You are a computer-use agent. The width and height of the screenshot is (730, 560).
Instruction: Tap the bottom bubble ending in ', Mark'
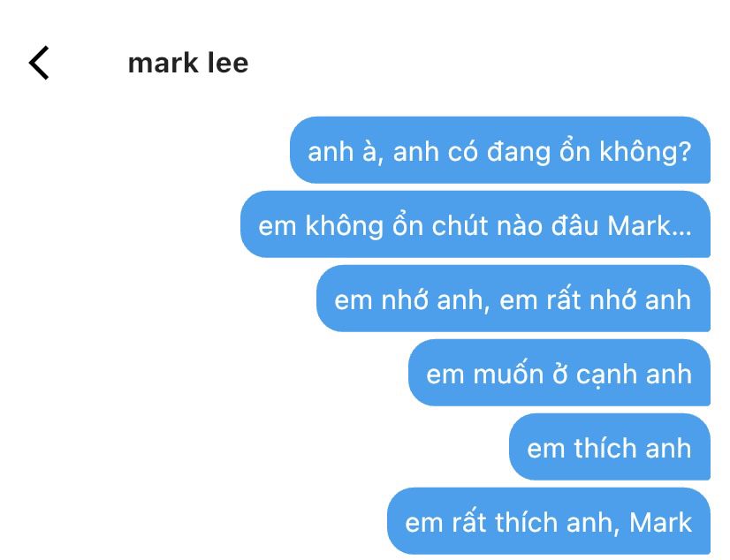[x=549, y=521]
